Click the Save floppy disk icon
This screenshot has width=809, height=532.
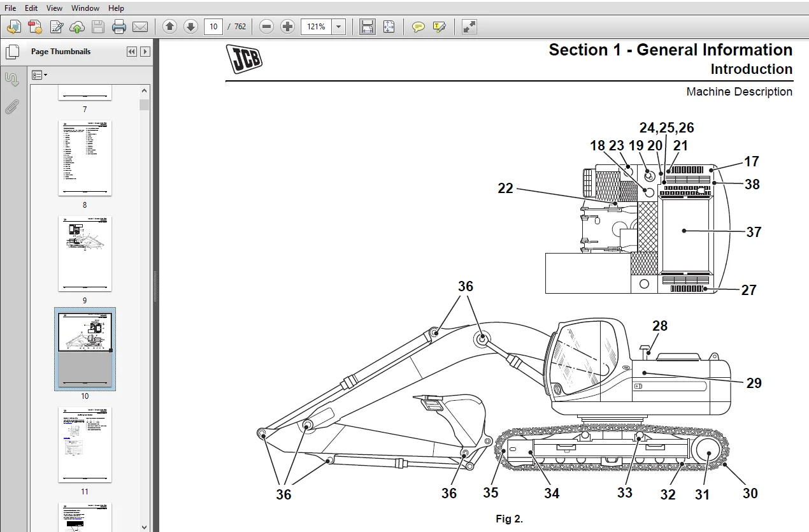point(97,27)
